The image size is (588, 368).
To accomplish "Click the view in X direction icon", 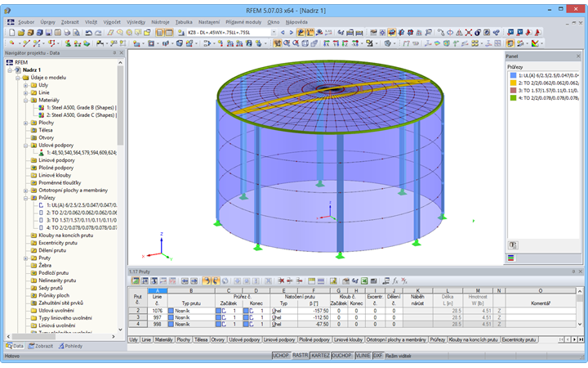I will 327,43.
